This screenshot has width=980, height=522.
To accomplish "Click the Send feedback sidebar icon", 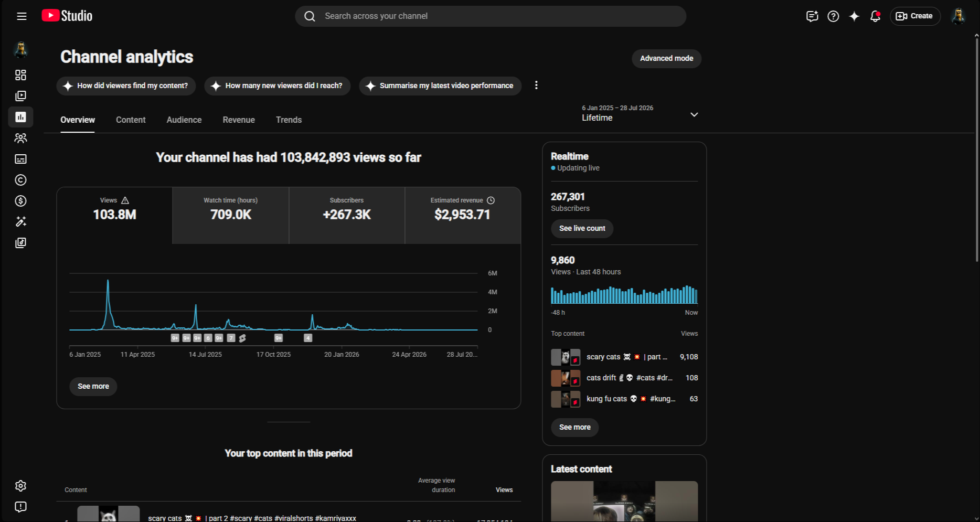I will (x=20, y=507).
